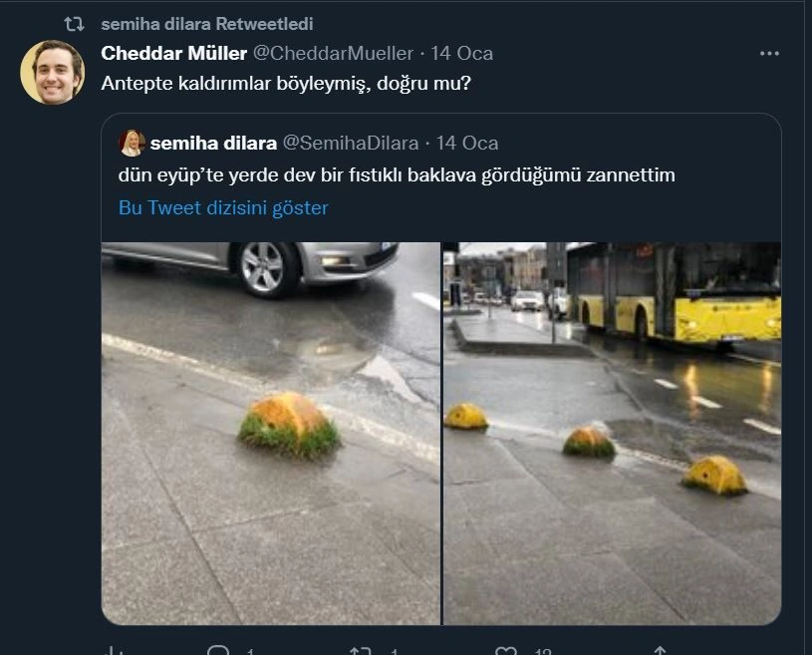Click 'Bu Tweet dizisini göster' link
This screenshot has width=812, height=655.
pyautogui.click(x=223, y=207)
